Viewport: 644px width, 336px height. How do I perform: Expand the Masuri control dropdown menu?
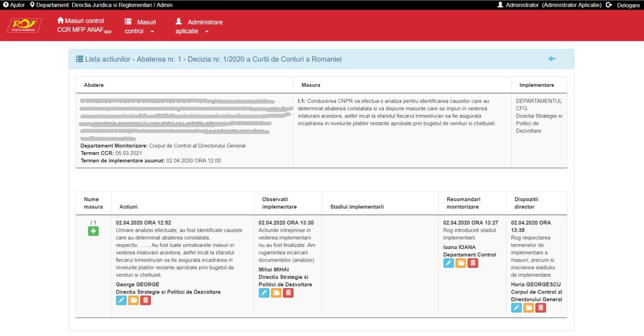[x=140, y=27]
